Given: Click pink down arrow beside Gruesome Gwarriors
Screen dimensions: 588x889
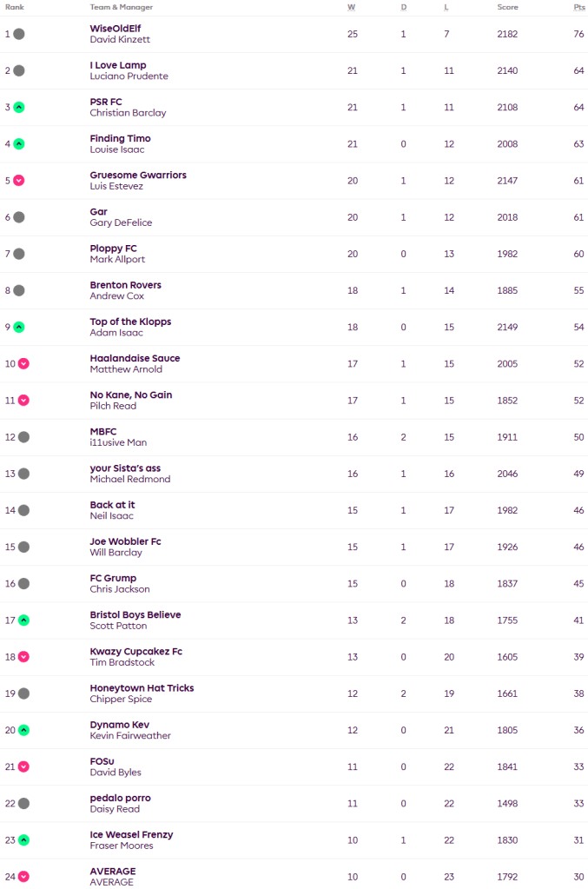Looking at the screenshot, I should coord(19,181).
